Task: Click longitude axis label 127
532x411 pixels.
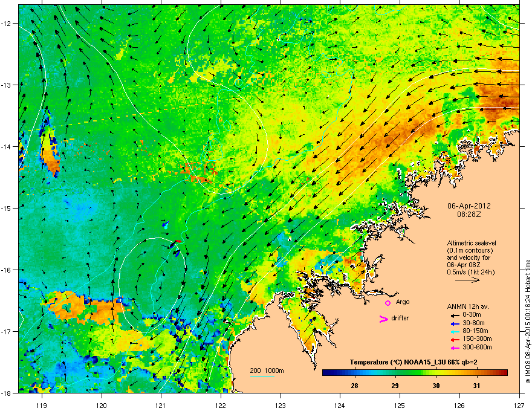Action: (x=519, y=406)
